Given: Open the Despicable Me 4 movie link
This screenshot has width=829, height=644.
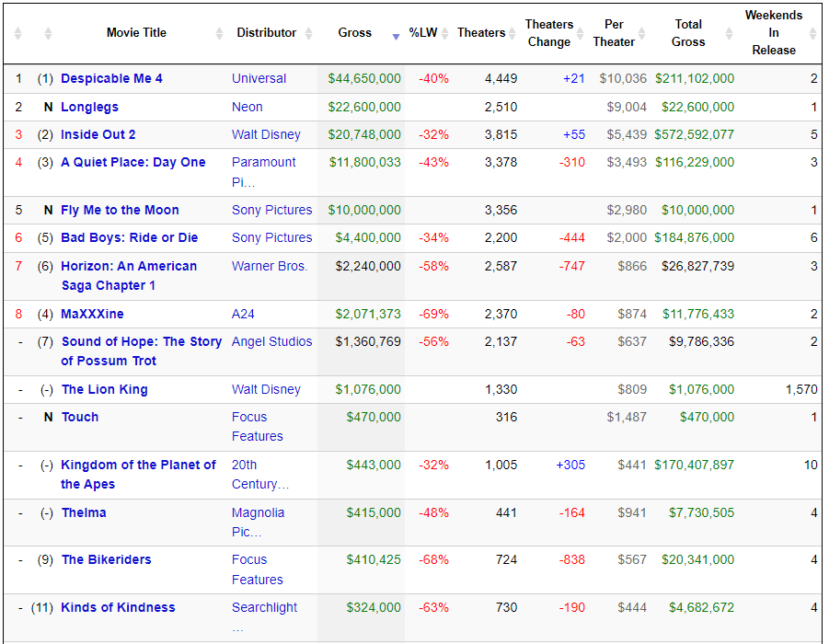Looking at the screenshot, I should 111,78.
